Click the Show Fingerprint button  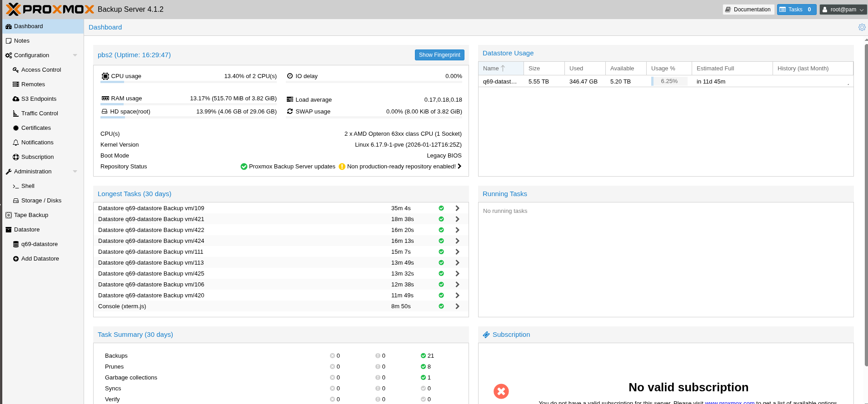tap(439, 55)
